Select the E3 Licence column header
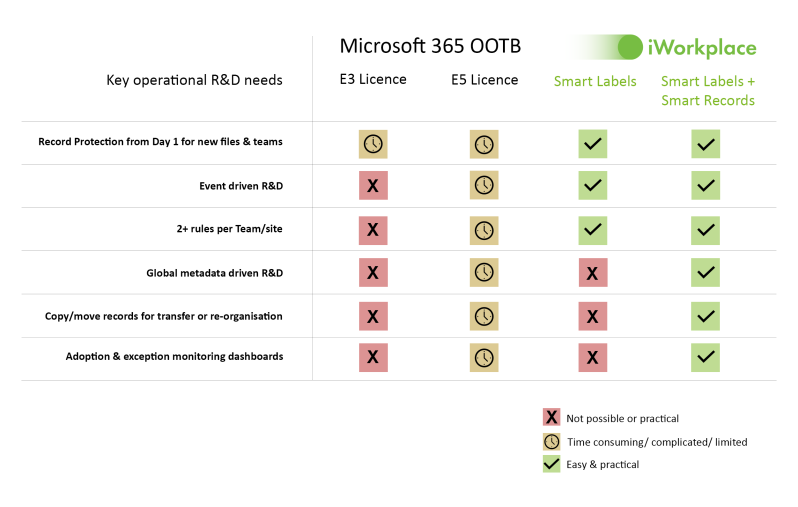798x507 pixels. [x=373, y=79]
